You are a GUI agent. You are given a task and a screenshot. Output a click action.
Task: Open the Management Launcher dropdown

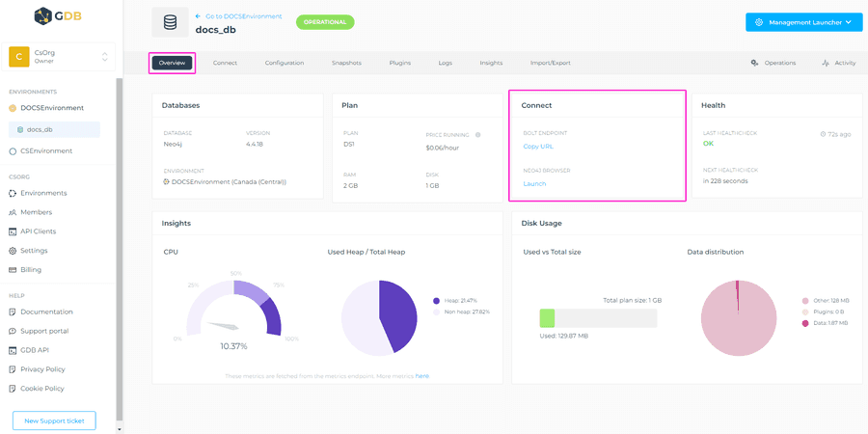(x=803, y=23)
